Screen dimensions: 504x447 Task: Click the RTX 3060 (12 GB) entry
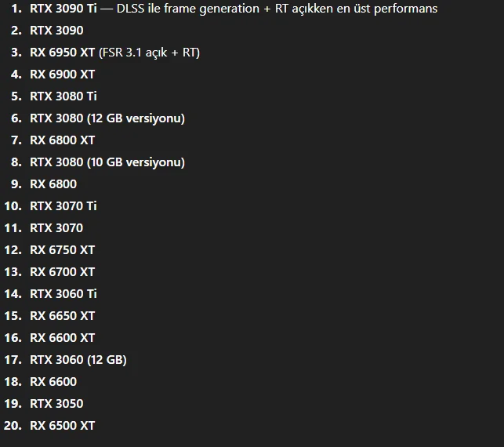coord(78,360)
